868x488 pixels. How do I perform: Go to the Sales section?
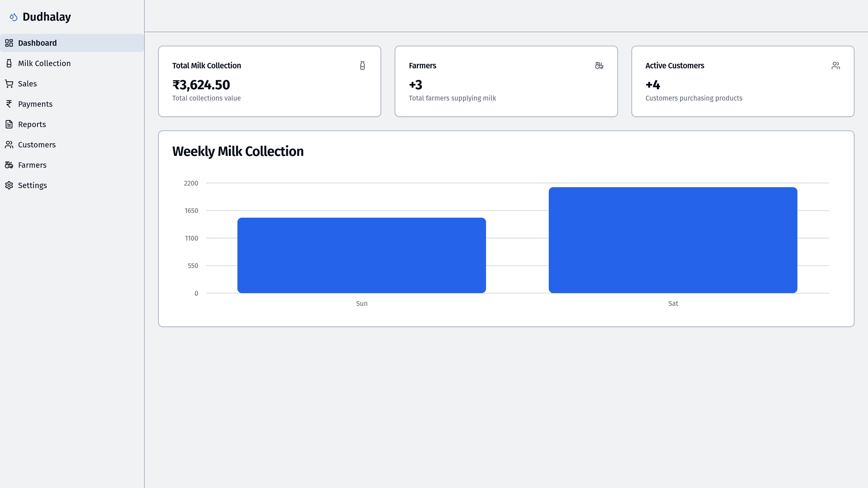pos(27,84)
